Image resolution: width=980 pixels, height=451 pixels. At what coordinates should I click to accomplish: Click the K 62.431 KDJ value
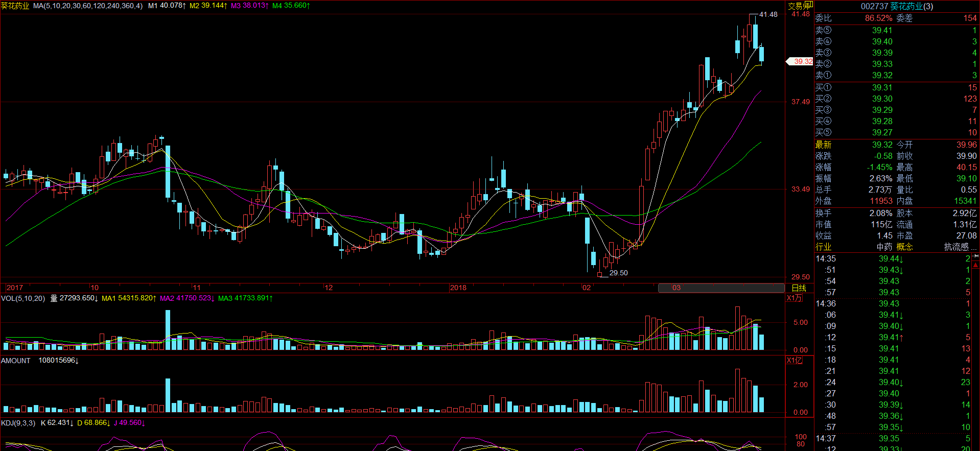point(57,423)
